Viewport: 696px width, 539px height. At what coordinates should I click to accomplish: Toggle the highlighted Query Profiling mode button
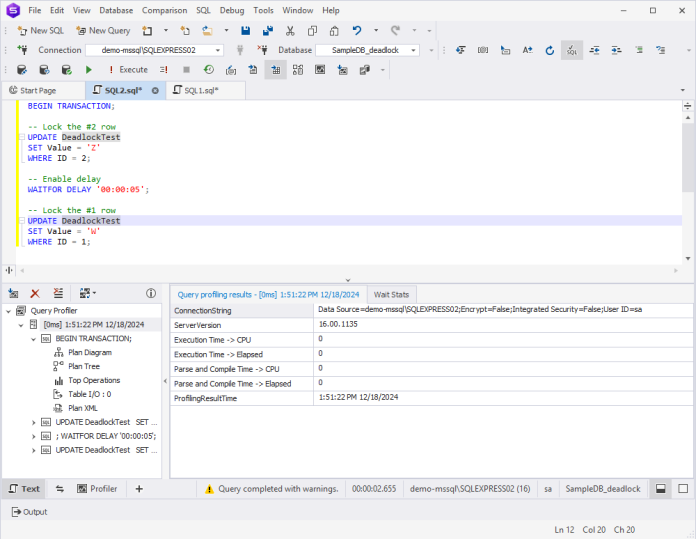point(276,70)
